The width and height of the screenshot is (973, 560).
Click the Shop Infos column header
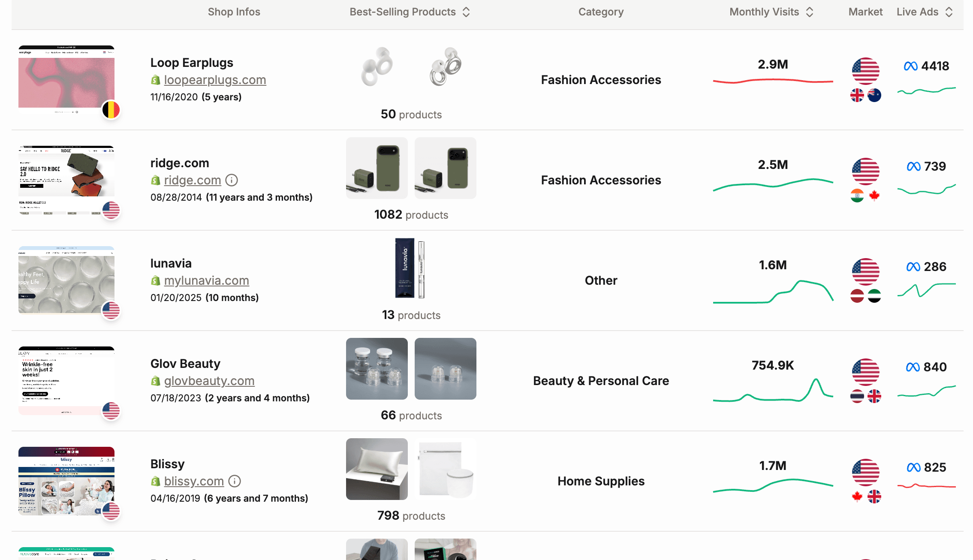[x=234, y=12]
